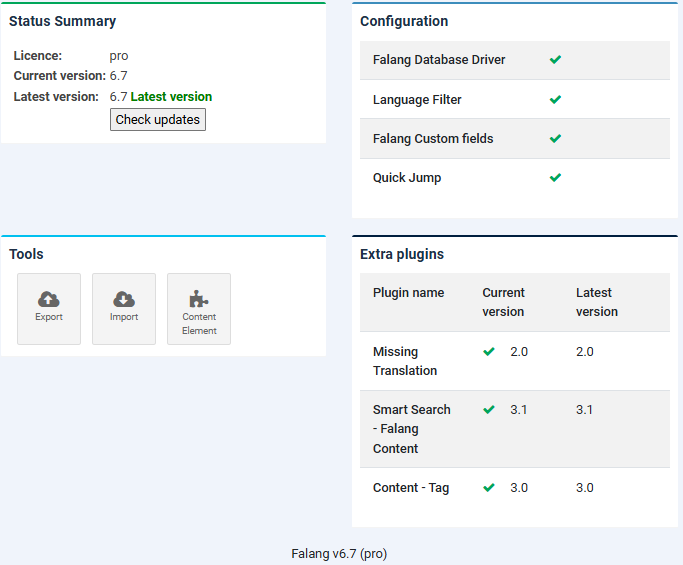Click the Content - Tag checkmark icon
This screenshot has height=565, width=683.
[x=489, y=487]
